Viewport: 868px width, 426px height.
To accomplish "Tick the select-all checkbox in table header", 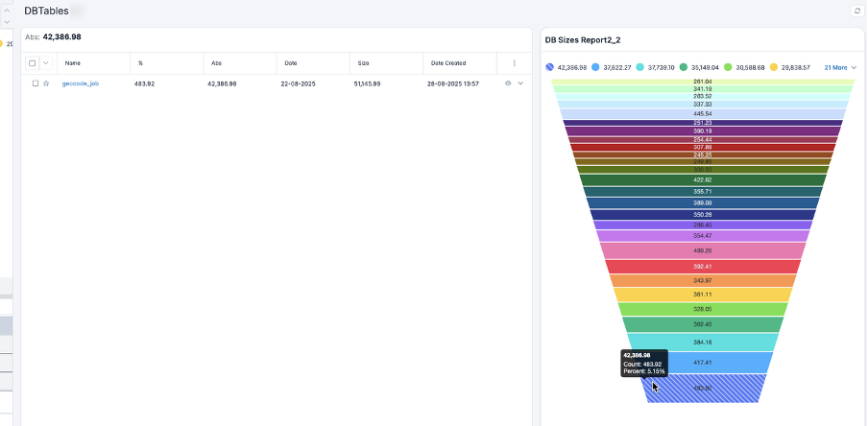I will (x=32, y=63).
